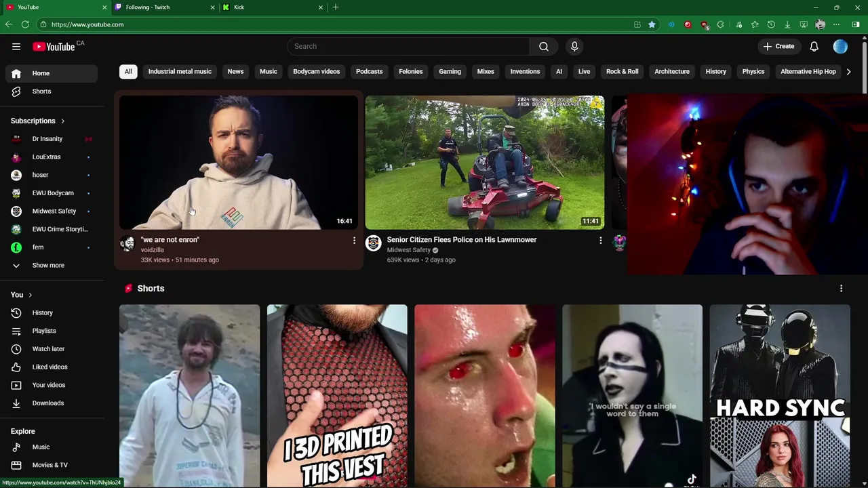Open History in sidebar
Screen dimensions: 868x488
[x=52, y=312]
